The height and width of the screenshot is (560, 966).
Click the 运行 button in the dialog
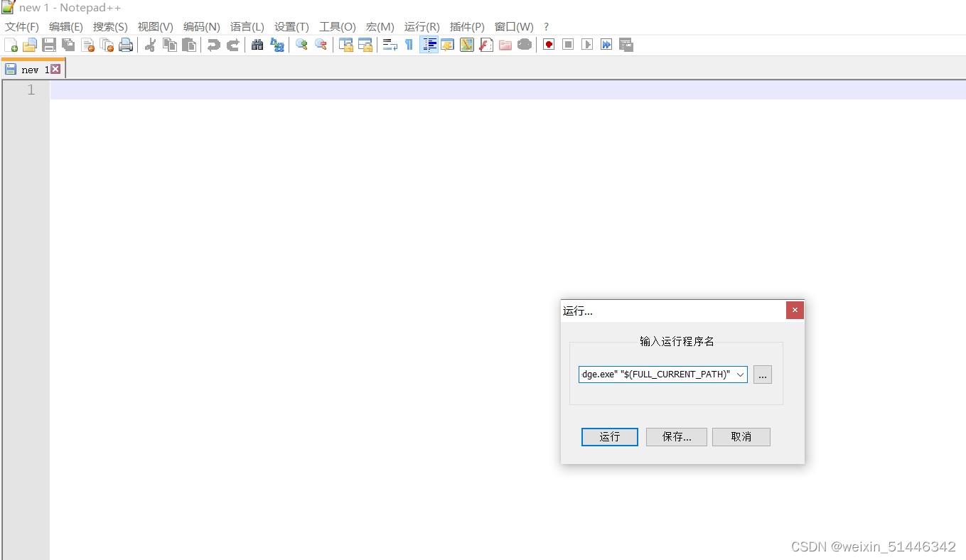[609, 437]
